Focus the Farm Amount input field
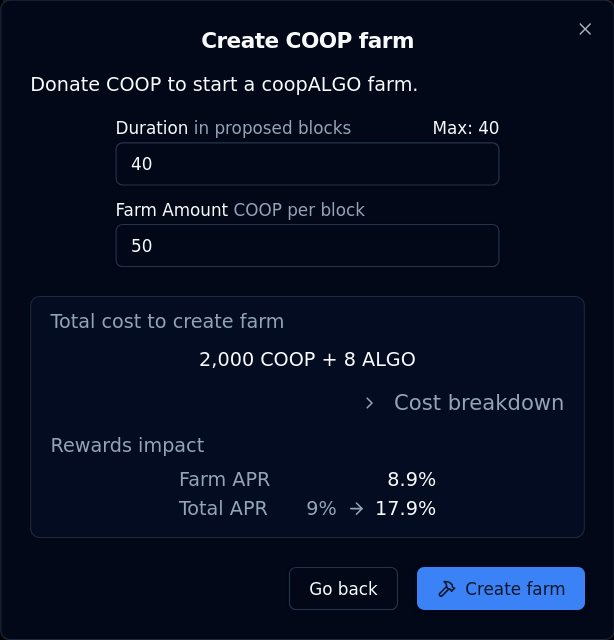614x640 pixels. coord(307,245)
